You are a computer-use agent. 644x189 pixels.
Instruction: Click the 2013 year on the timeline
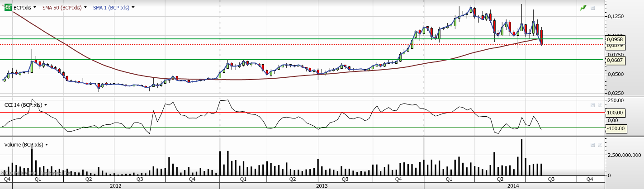click(322, 185)
